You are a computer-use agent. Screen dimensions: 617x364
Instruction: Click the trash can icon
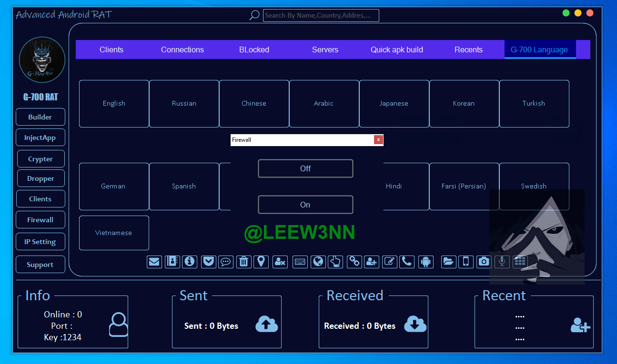pyautogui.click(x=243, y=262)
